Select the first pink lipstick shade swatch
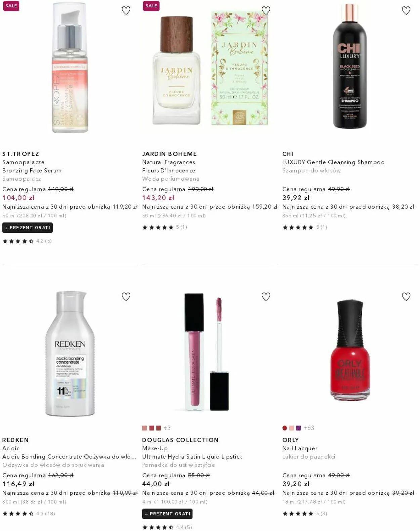420x531 pixels. coord(145,428)
